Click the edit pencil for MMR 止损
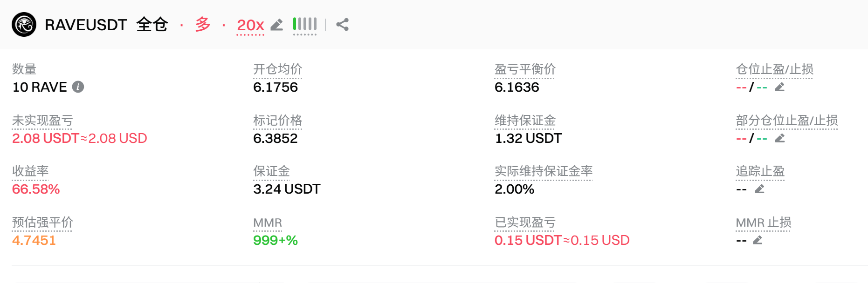Screen dimensions: 868x283 758,240
